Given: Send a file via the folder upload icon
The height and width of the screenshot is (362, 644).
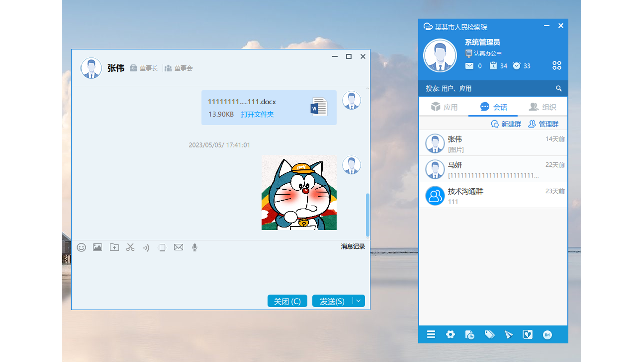Looking at the screenshot, I should [x=114, y=247].
